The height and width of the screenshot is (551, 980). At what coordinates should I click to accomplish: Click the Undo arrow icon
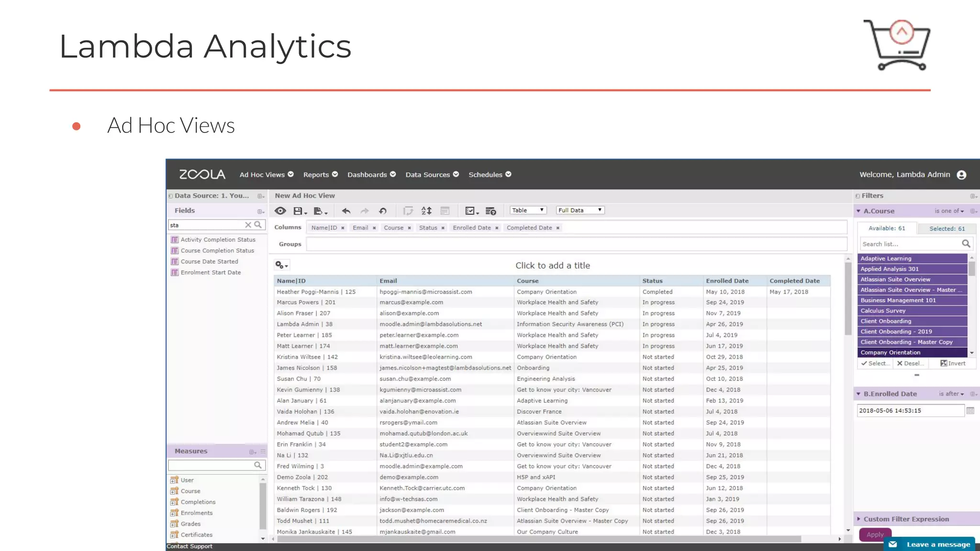[346, 211]
